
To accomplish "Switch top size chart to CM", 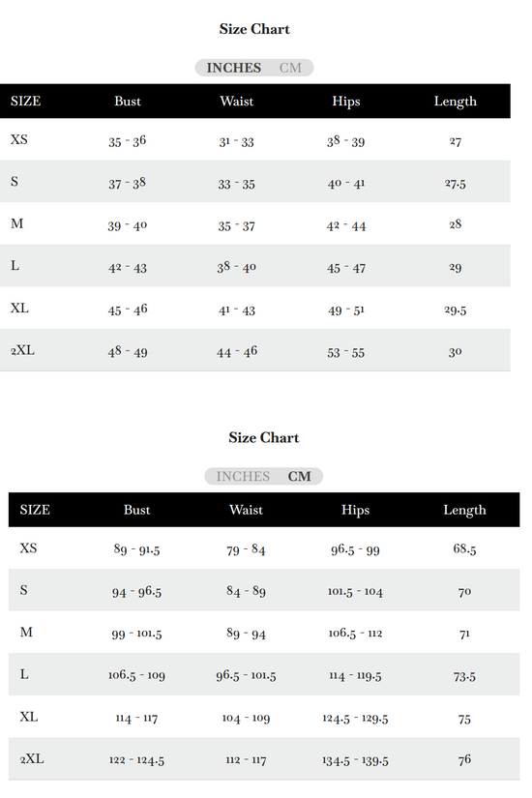I will 290,68.
